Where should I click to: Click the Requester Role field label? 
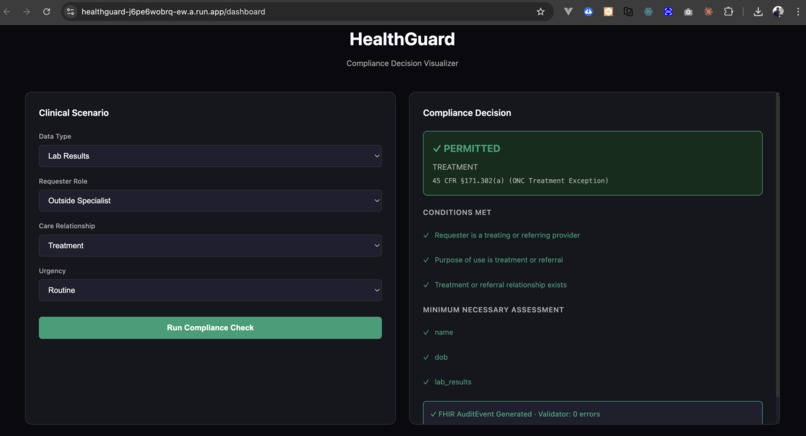(x=63, y=181)
